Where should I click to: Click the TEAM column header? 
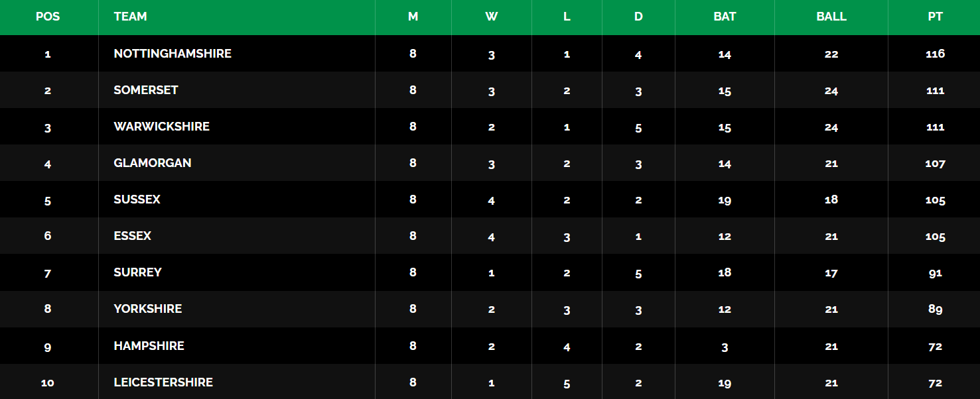130,17
